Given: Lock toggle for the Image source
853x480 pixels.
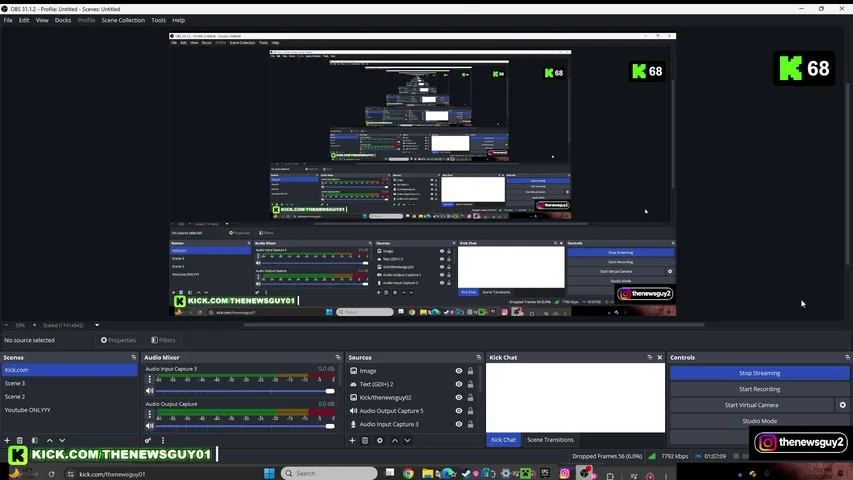Looking at the screenshot, I should point(471,371).
